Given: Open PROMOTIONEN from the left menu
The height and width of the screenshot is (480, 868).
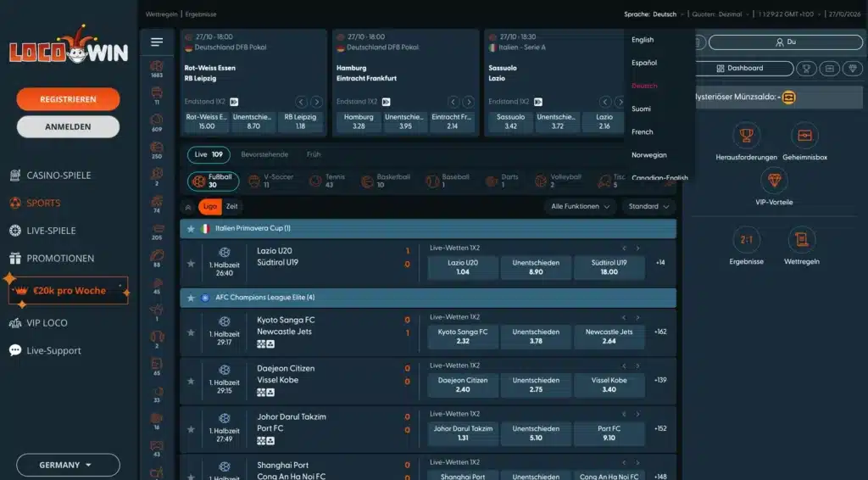Looking at the screenshot, I should 52,259.
